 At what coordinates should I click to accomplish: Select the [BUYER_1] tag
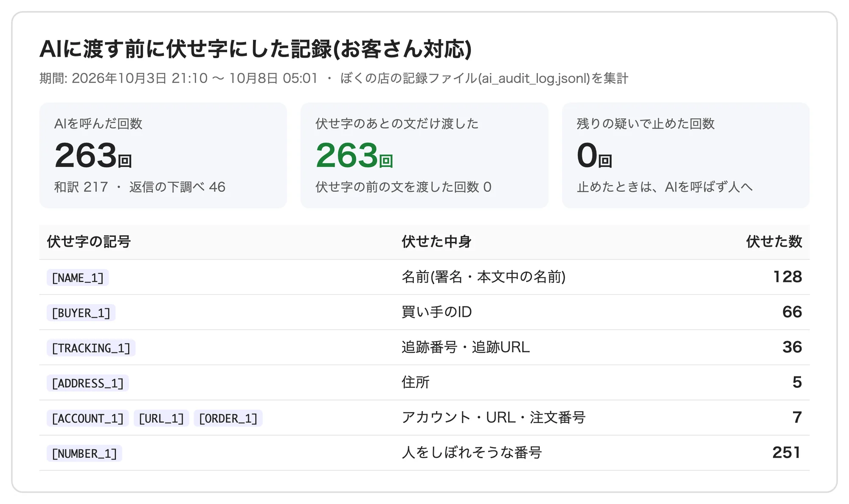81,313
